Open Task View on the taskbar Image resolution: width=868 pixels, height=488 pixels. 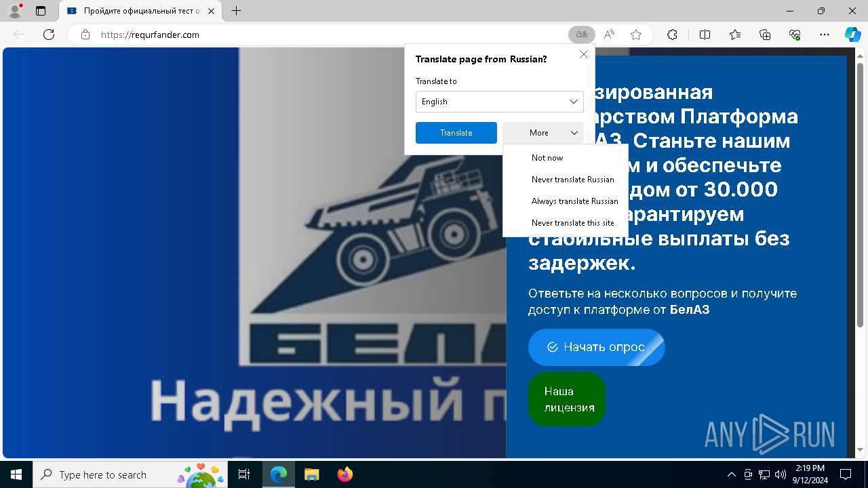(245, 474)
